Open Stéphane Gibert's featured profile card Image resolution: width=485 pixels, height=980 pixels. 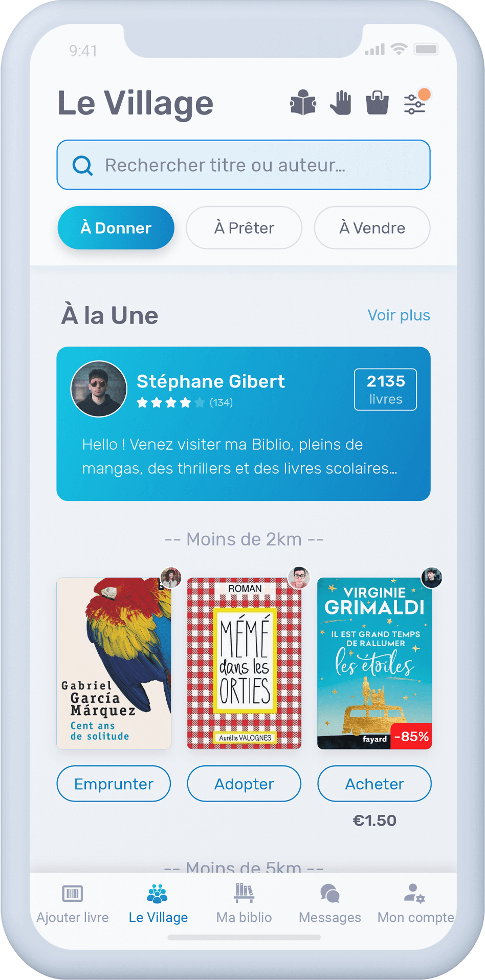tap(244, 424)
